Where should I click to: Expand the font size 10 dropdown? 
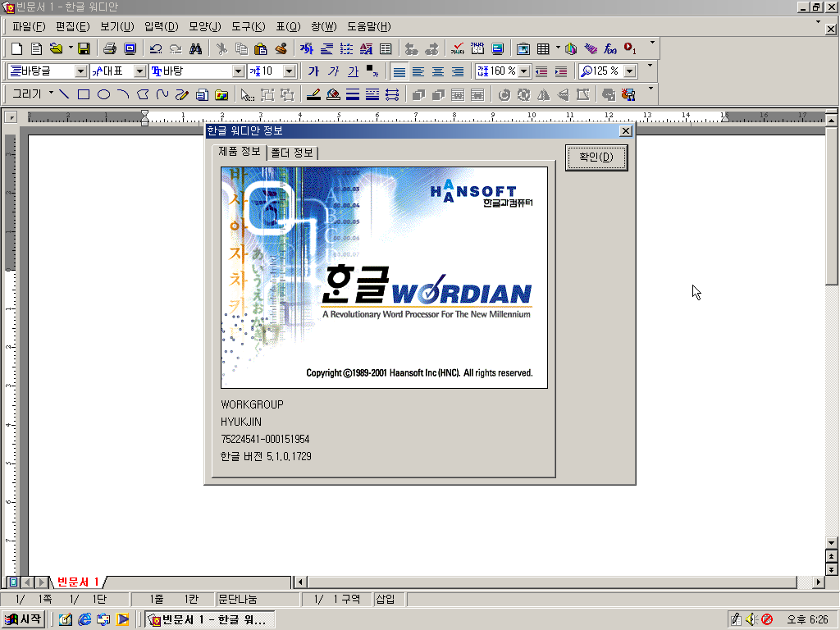pyautogui.click(x=289, y=71)
